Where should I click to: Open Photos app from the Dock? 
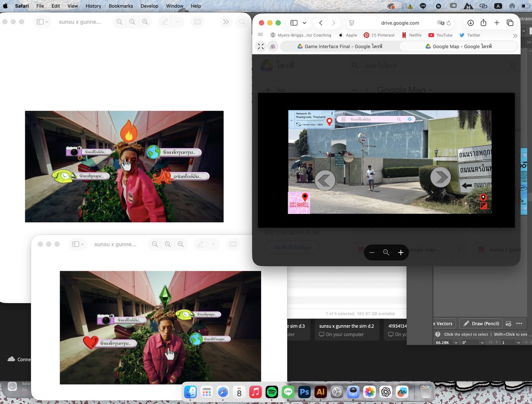pos(369,392)
